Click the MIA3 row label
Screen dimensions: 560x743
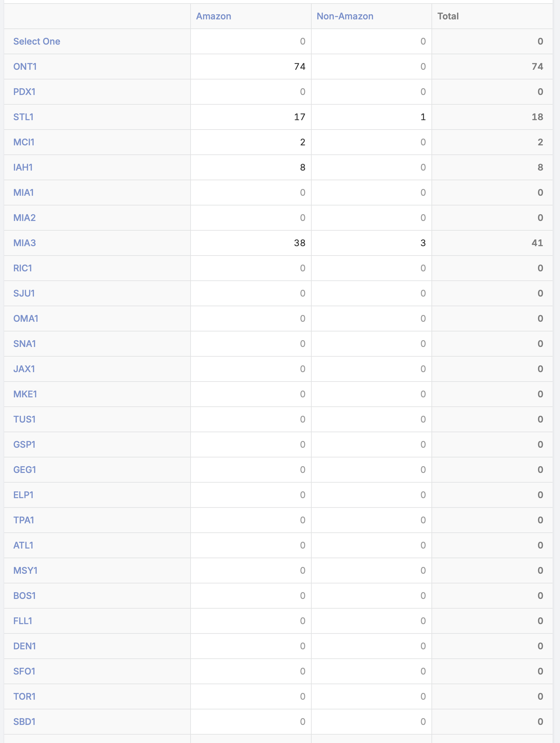pos(24,243)
